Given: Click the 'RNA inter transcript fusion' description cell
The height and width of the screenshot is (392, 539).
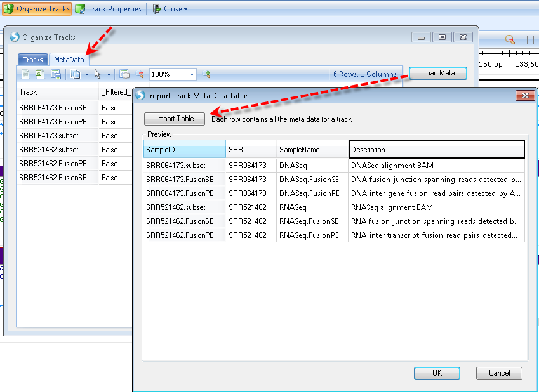Looking at the screenshot, I should pyautogui.click(x=437, y=235).
